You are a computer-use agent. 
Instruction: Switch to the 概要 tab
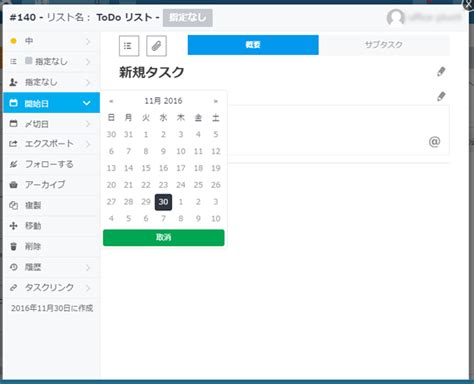tap(253, 45)
